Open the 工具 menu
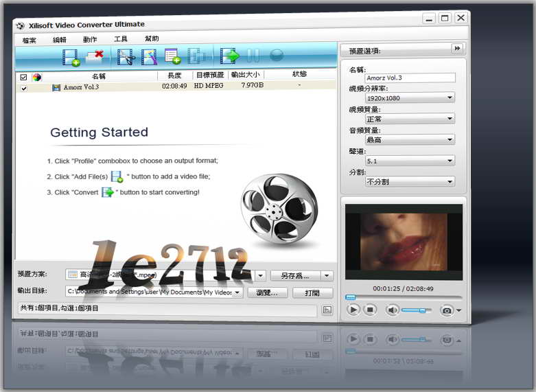The height and width of the screenshot is (392, 536). click(120, 39)
